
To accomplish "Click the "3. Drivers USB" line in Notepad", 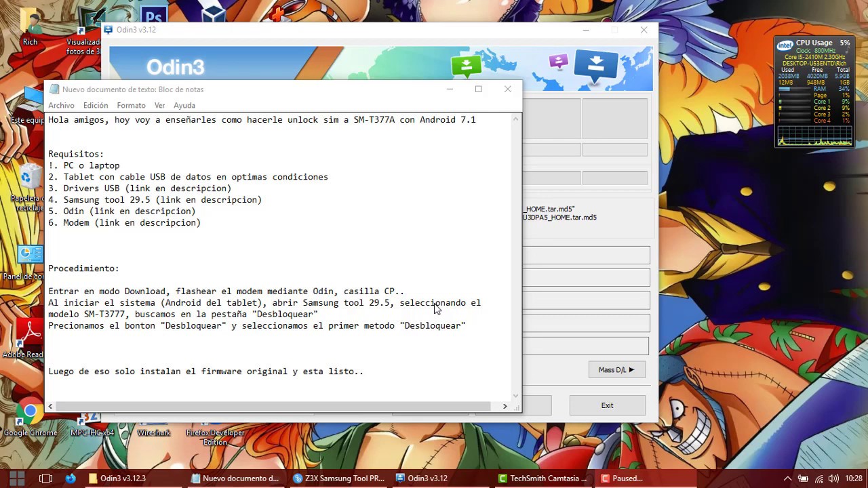I will click(140, 188).
